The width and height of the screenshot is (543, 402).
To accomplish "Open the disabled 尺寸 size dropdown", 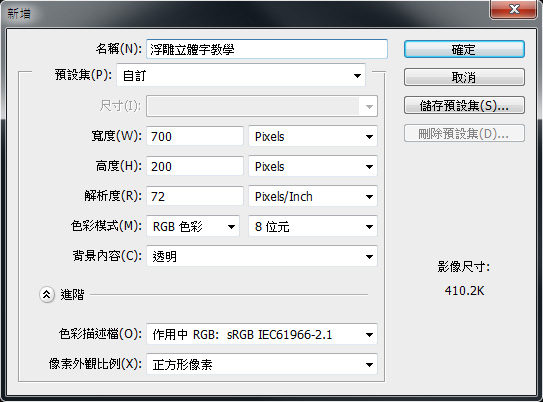I will click(262, 106).
